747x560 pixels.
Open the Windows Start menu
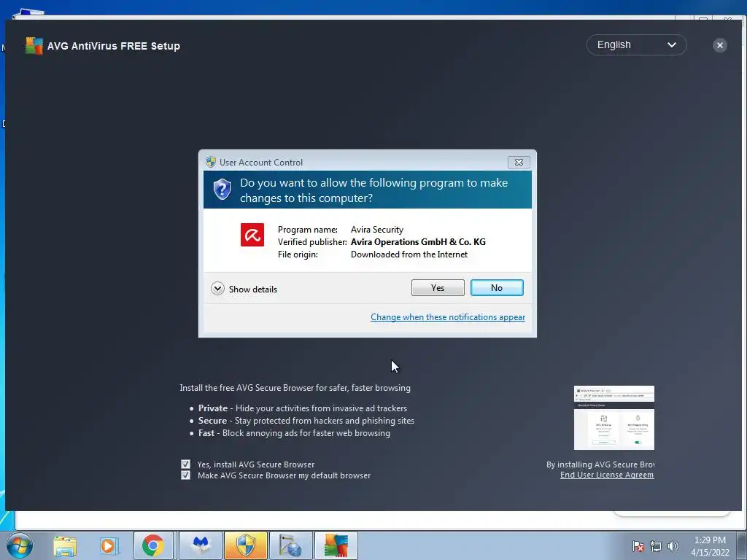20,545
